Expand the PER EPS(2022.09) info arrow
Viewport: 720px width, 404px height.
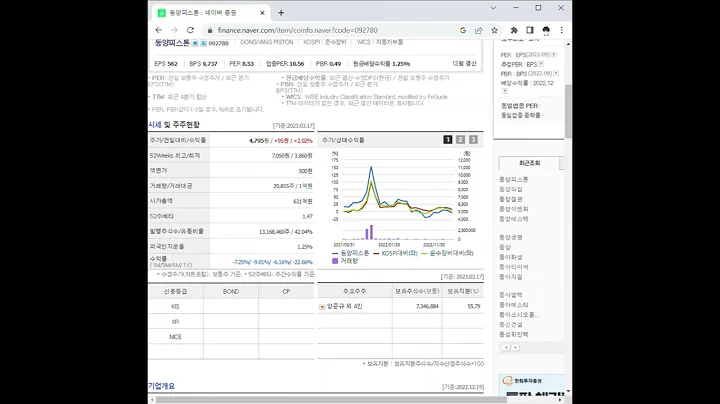554,55
